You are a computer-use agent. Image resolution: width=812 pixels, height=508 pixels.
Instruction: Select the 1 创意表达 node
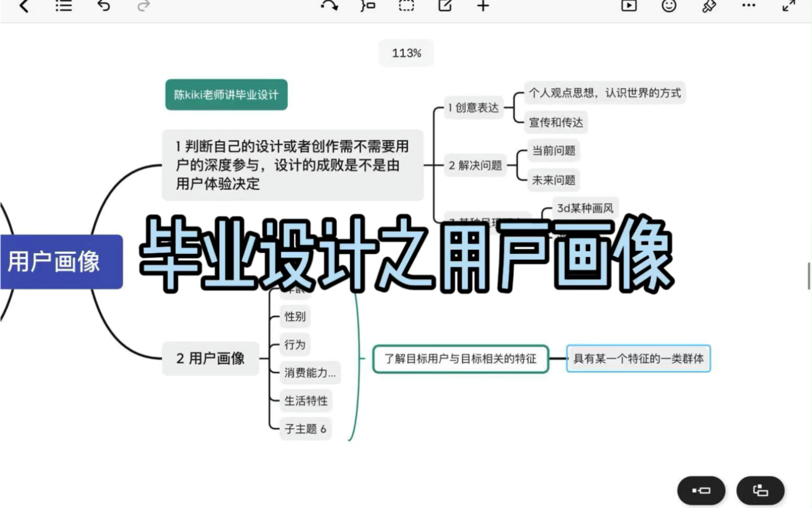(473, 107)
